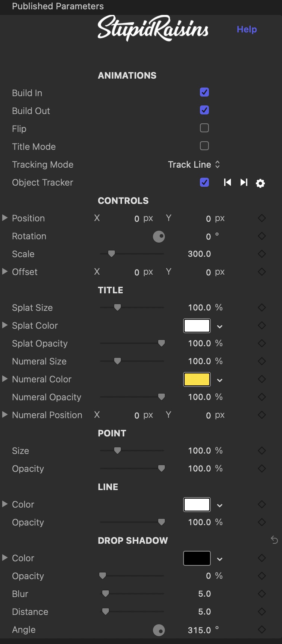Image resolution: width=282 pixels, height=644 pixels.
Task: Open Numeral Color swatch dropdown arrow
Action: (220, 380)
